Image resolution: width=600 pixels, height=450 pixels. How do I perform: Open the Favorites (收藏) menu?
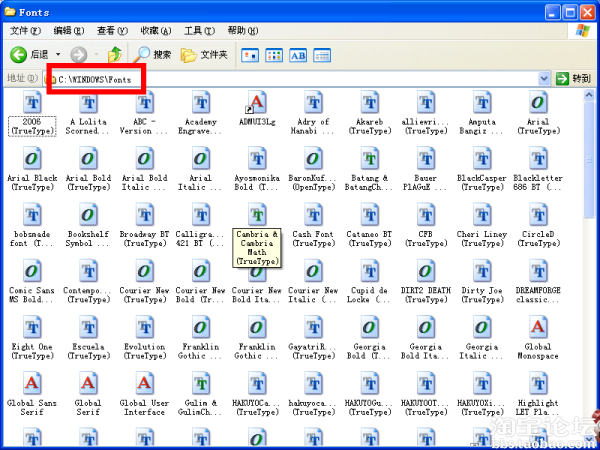(156, 31)
